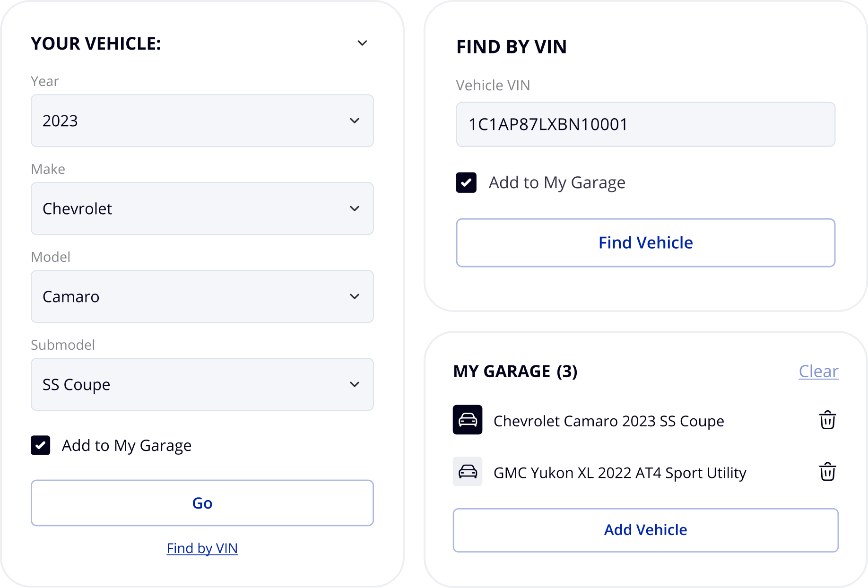Open the Model dropdown showing Camaro
Screen dimensions: 868x588
202,296
